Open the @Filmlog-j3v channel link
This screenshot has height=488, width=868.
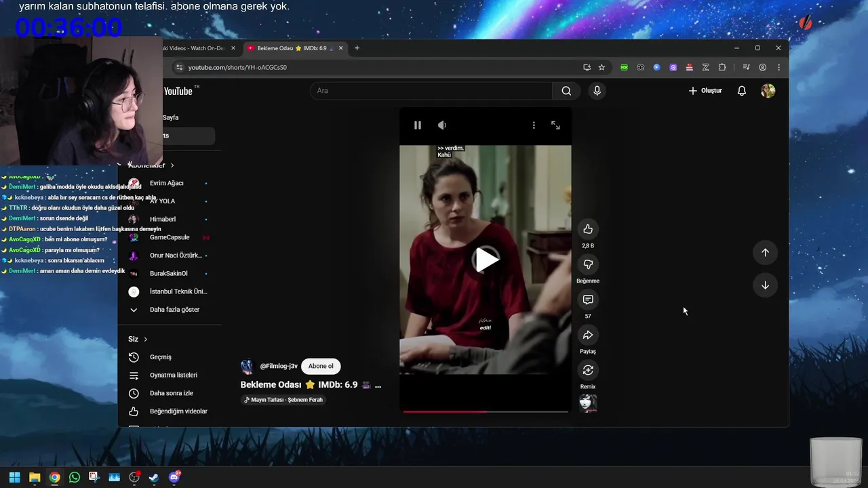(279, 366)
